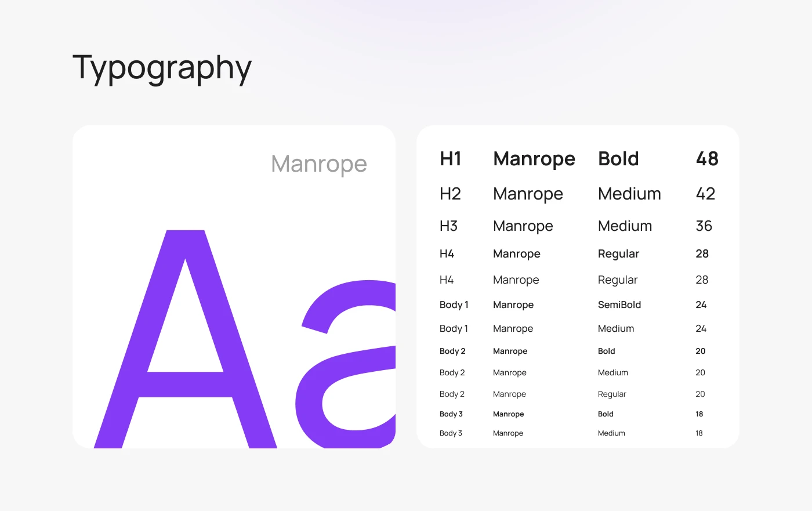Select the "H2" style label
812x511 pixels.
click(x=450, y=193)
